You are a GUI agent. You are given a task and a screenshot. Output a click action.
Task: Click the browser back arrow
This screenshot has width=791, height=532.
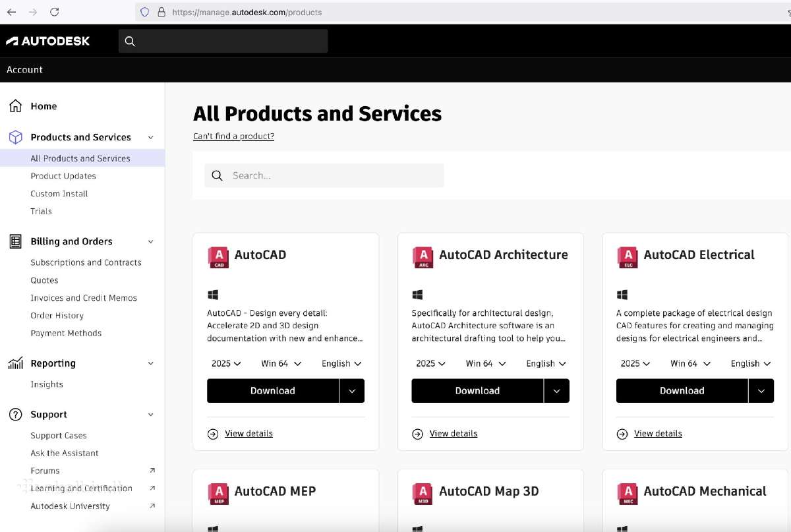pyautogui.click(x=11, y=12)
